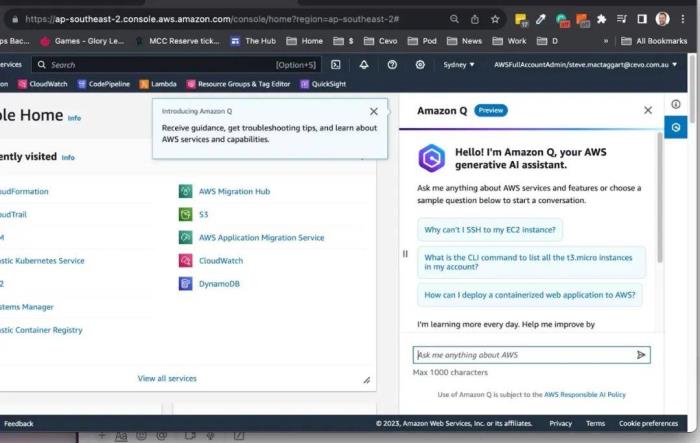700x443 pixels.
Task: Click the Chrome profile avatar
Action: [x=662, y=19]
